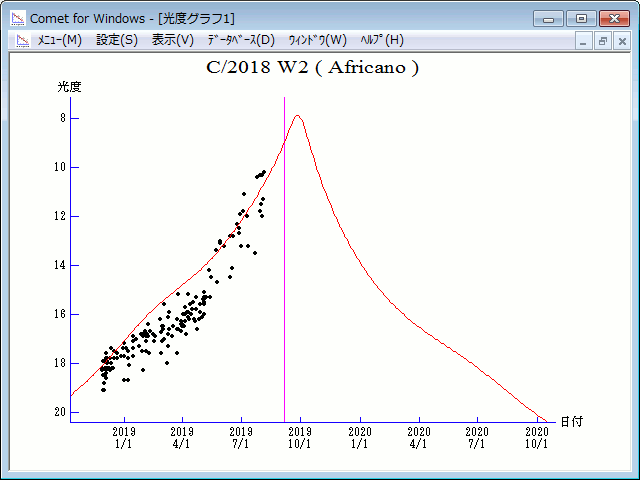640x480 pixels.
Task: Open the ウィンドウ(W) window menu
Action: click(317, 40)
